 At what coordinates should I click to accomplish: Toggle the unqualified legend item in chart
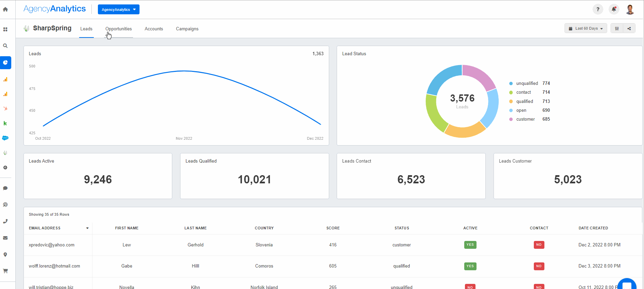click(527, 83)
